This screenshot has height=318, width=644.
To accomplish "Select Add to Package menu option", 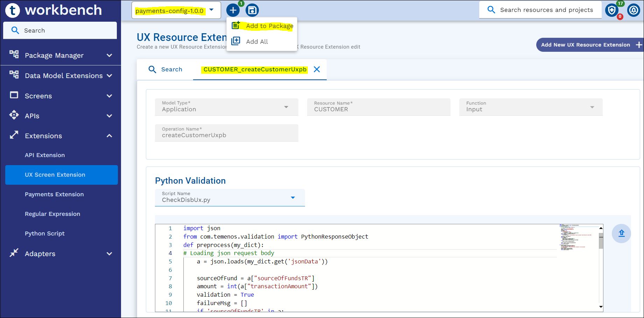I will click(x=269, y=26).
